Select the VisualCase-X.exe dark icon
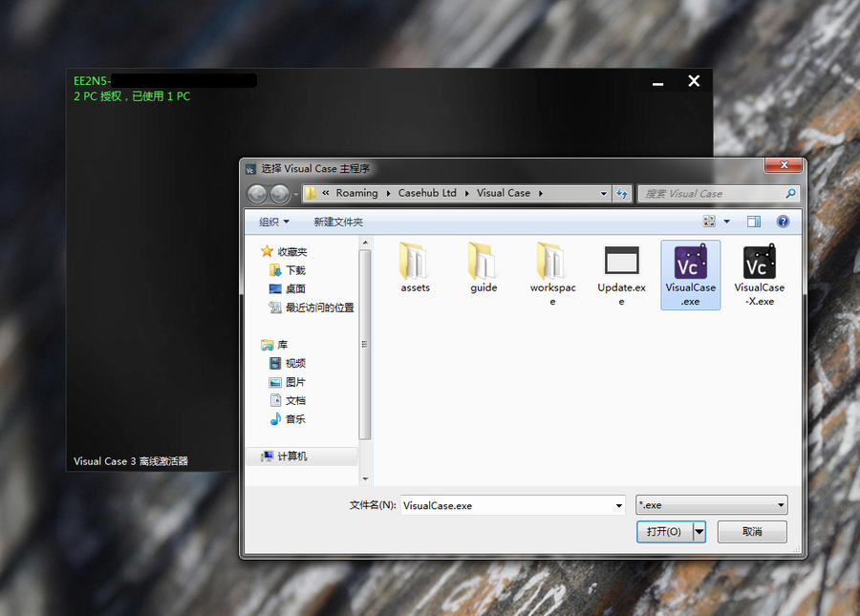This screenshot has width=860, height=616. [760, 263]
